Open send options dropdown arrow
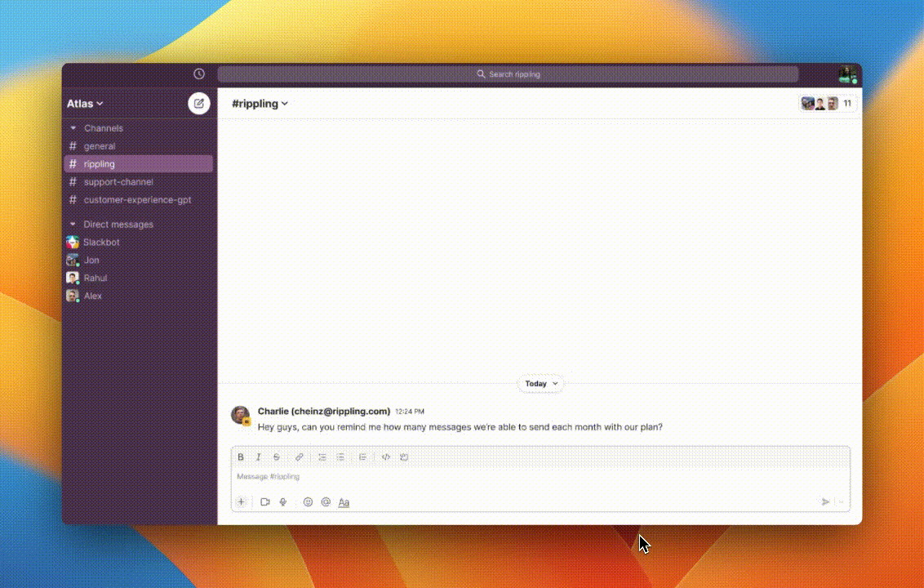This screenshot has width=924, height=588. (x=842, y=502)
